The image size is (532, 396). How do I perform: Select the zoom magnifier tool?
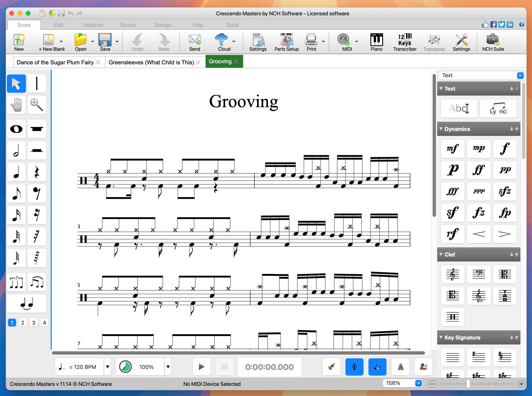37,105
